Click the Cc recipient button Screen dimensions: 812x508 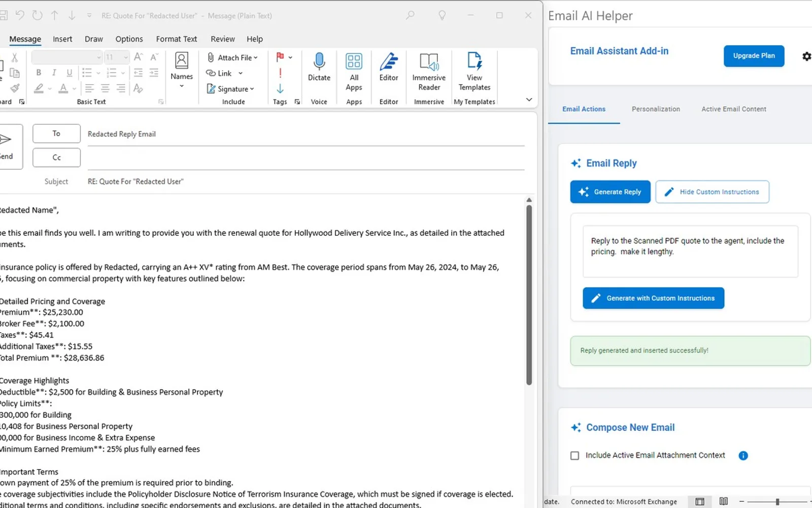tap(56, 157)
